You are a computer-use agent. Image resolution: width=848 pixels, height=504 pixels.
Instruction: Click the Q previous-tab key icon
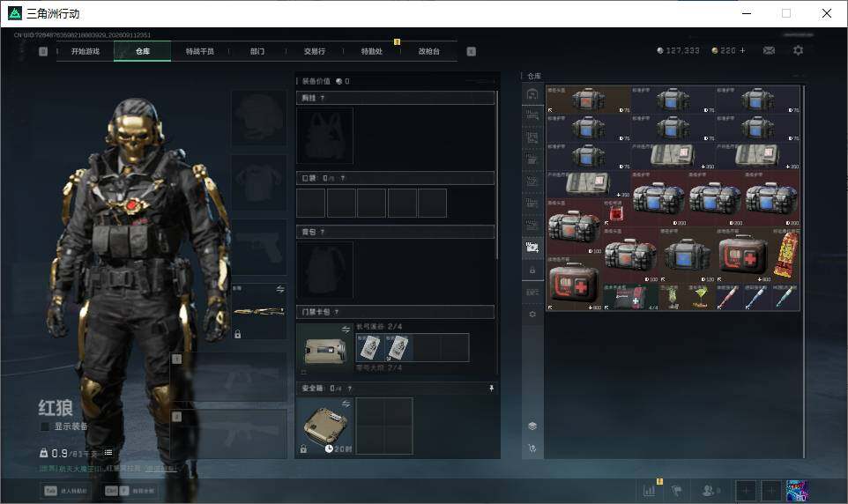point(43,51)
